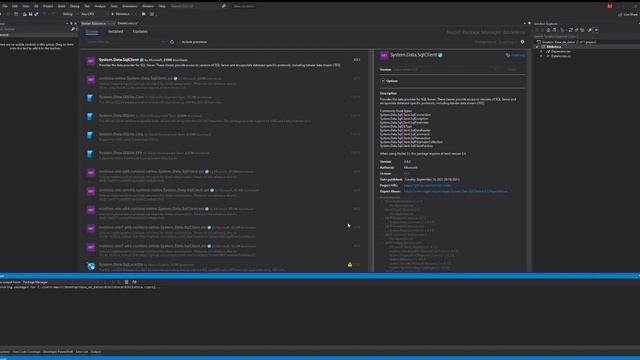Click the warning icon on SqlLocalDb row
This screenshot has height=360, width=640.
[x=350, y=264]
